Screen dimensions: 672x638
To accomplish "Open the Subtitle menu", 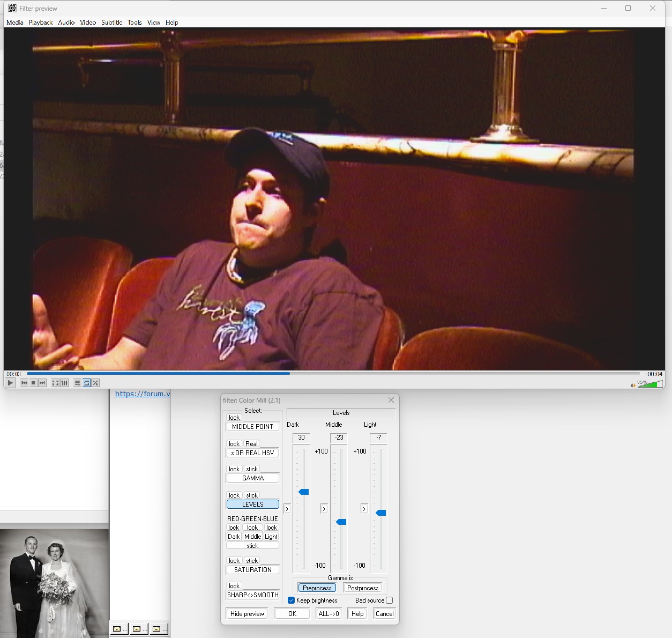I will coord(111,23).
